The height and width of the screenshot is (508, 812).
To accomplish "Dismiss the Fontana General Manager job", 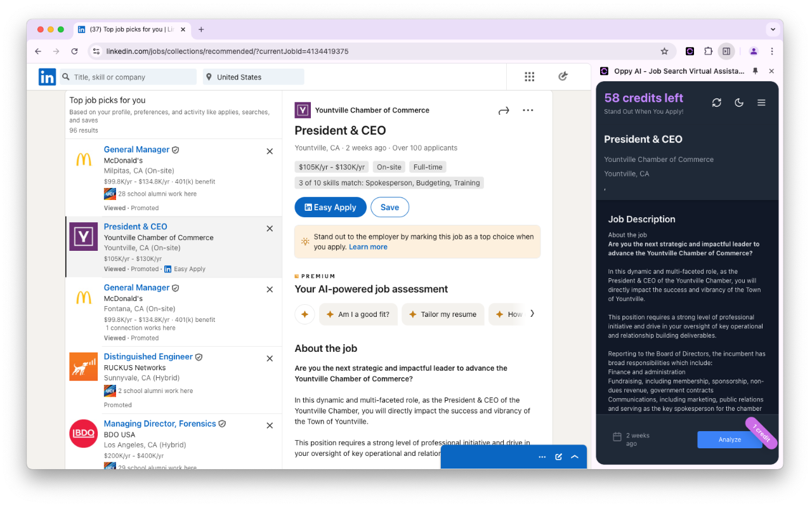I will click(x=270, y=290).
